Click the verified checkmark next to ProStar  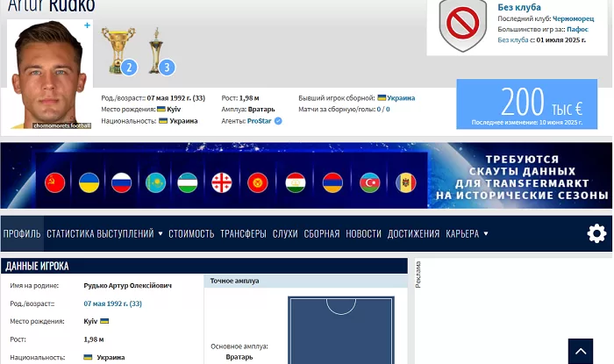pos(278,121)
